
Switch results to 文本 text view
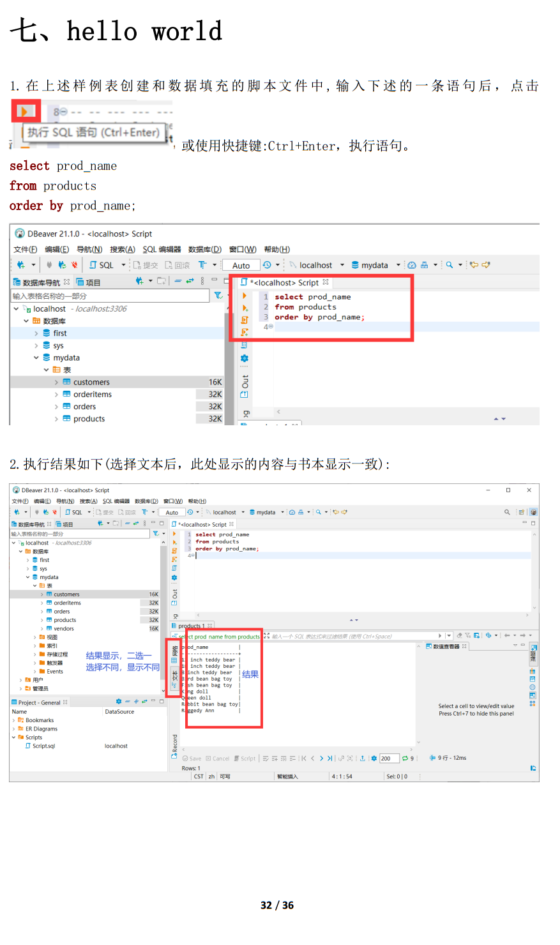click(174, 679)
